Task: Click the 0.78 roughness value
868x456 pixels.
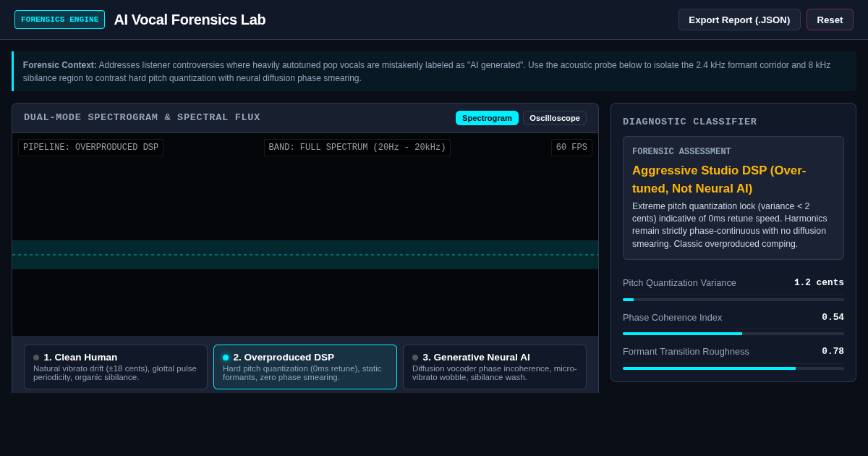Action: [833, 351]
